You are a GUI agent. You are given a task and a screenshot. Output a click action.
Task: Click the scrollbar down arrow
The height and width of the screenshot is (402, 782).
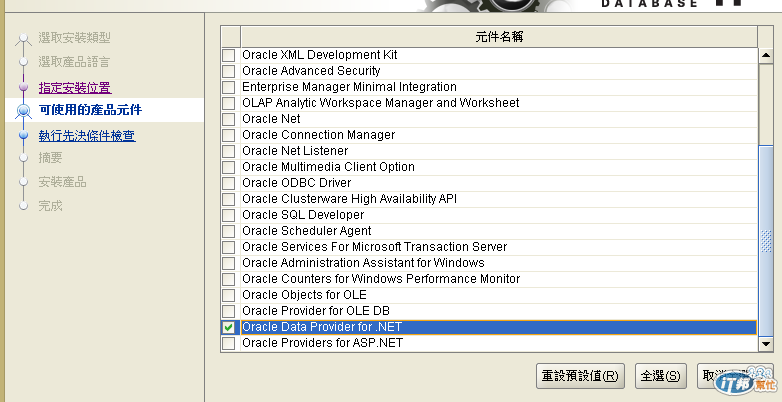tap(766, 343)
